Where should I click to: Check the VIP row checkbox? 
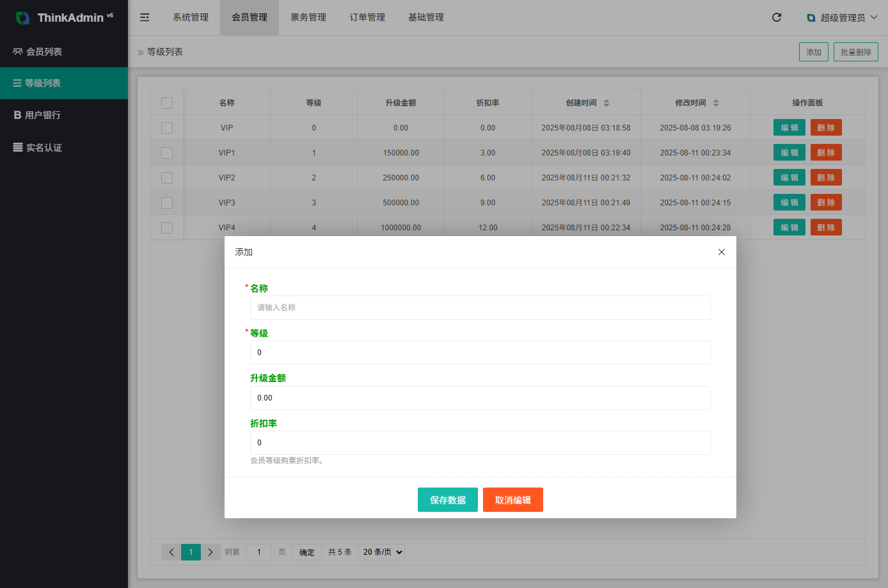pyautogui.click(x=167, y=128)
